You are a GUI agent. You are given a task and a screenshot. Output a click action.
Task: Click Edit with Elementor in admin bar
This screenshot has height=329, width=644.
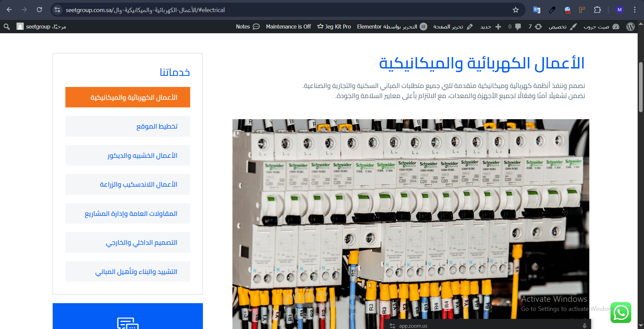392,27
